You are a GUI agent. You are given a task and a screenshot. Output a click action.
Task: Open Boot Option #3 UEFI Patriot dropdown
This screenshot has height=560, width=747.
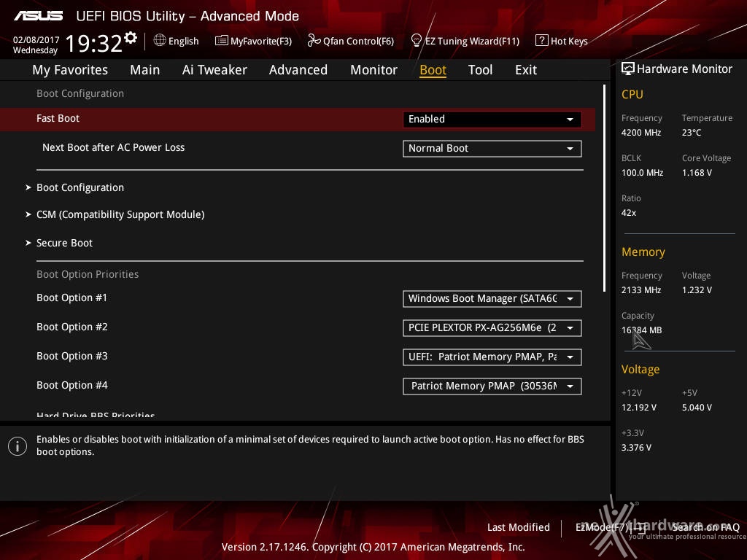click(x=492, y=357)
